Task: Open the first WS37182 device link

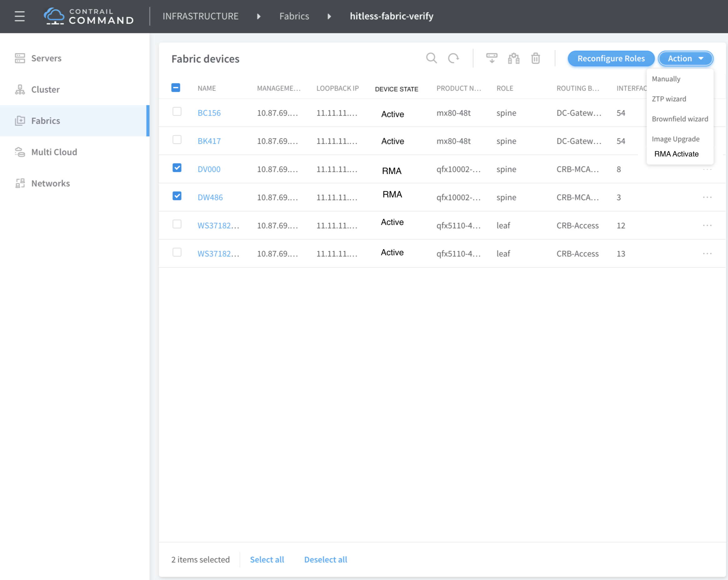Action: coord(219,225)
